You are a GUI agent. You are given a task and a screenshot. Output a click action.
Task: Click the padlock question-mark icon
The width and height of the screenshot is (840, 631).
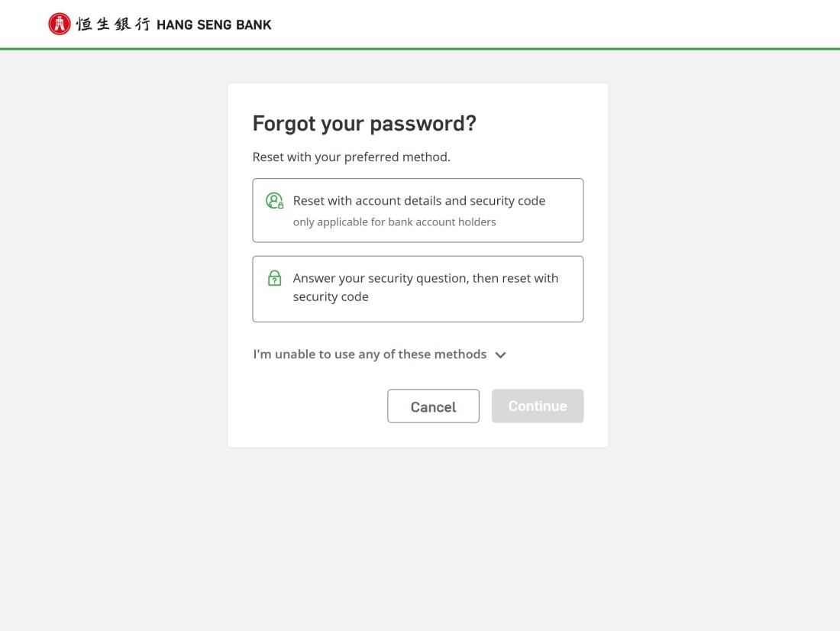(x=274, y=278)
